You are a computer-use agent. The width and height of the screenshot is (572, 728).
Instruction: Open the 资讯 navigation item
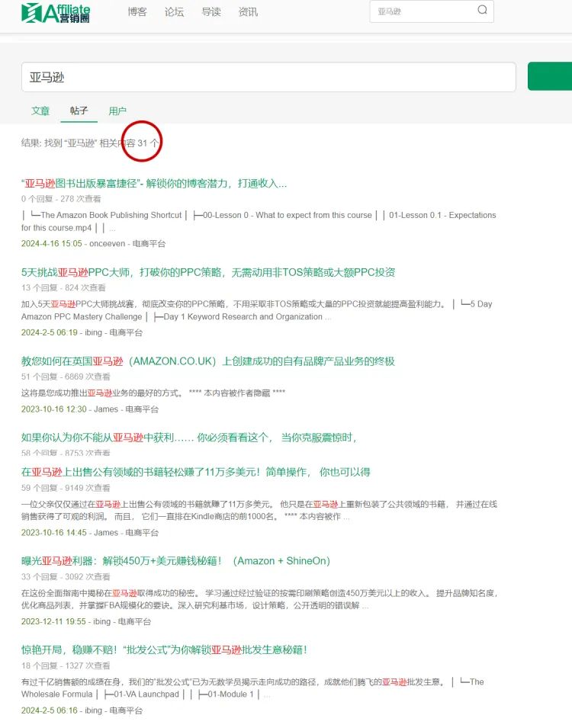coord(248,11)
